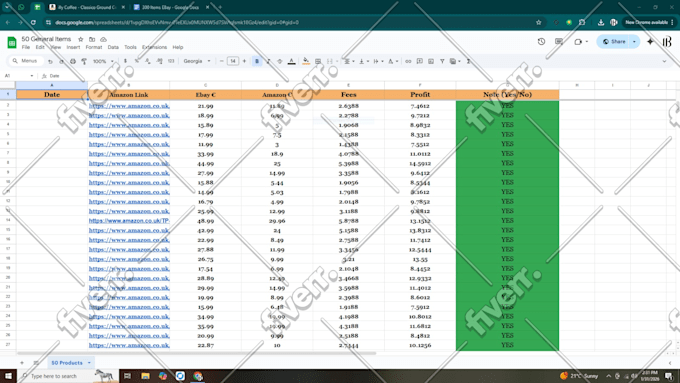
Task: Toggle strikethrough formatting
Action: (280, 61)
